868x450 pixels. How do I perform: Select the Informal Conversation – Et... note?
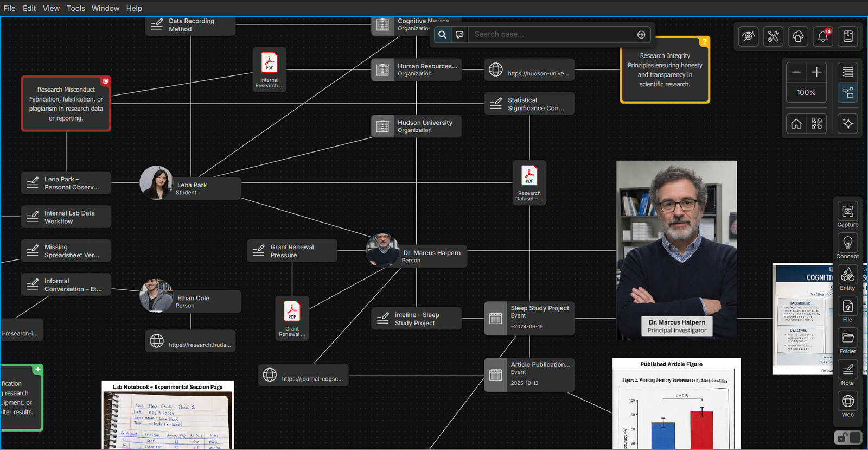coord(66,284)
